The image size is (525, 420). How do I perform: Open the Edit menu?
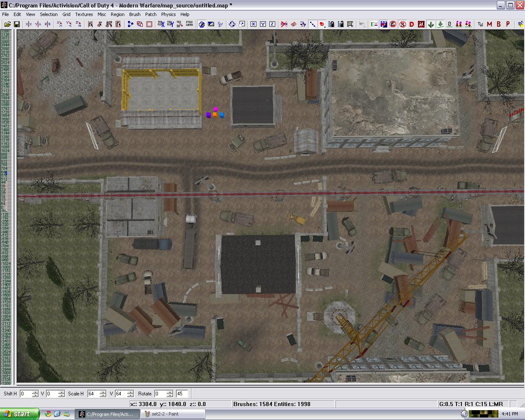[17, 14]
